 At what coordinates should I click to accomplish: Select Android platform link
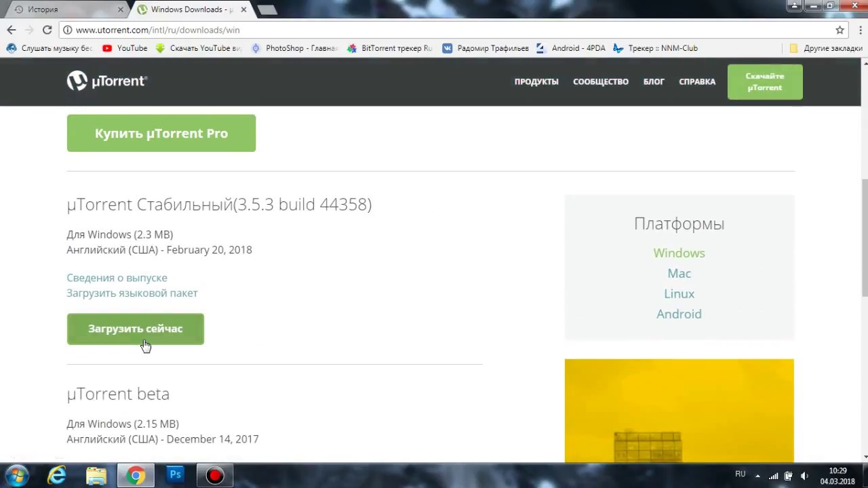[679, 314]
